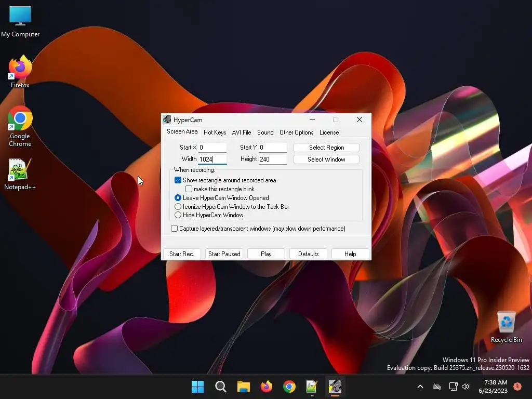This screenshot has width=532, height=399.
Task: Open the Firefox desktop shortcut
Action: click(x=20, y=71)
